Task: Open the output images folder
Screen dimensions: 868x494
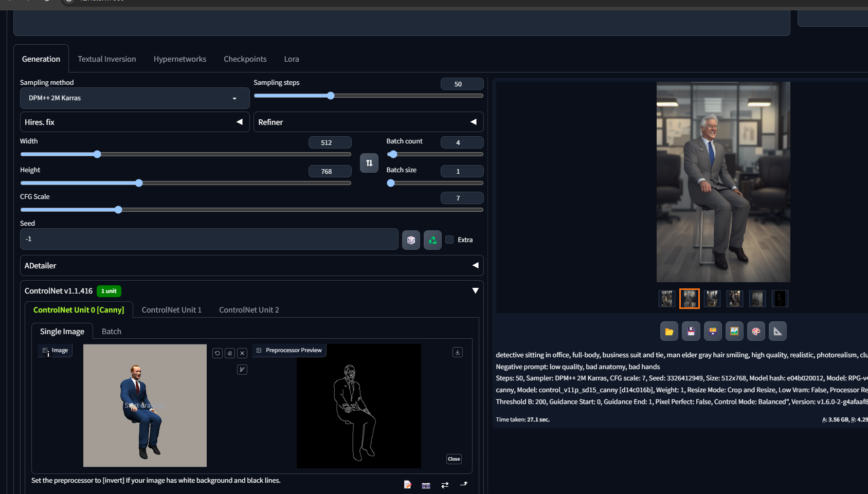Action: (669, 332)
